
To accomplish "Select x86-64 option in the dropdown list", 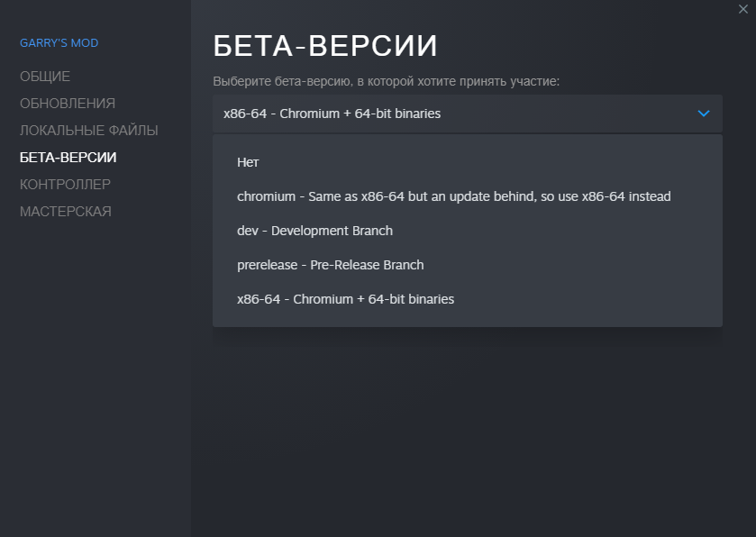I will click(x=346, y=299).
